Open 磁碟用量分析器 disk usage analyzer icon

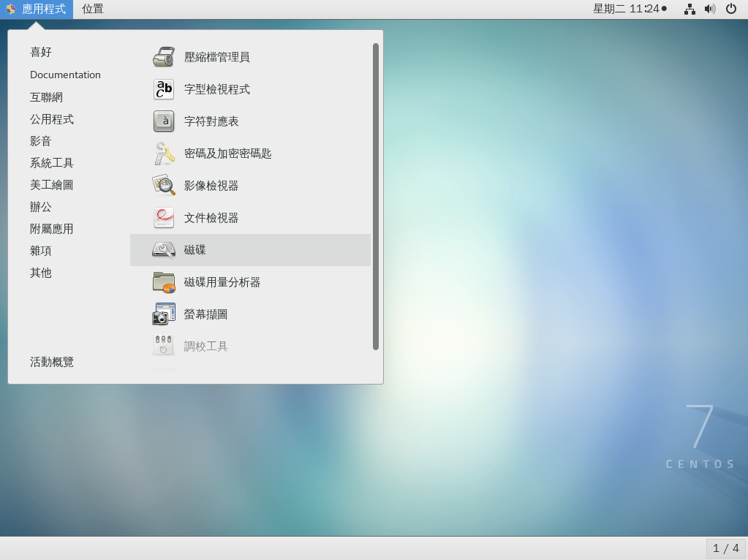[164, 282]
